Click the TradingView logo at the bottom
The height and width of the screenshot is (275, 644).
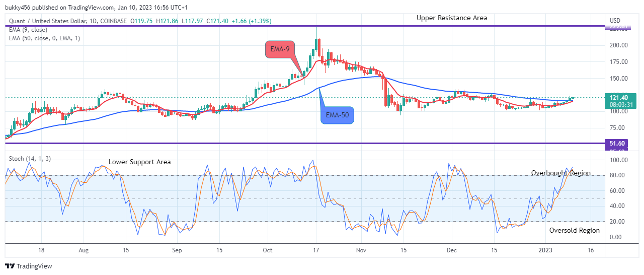pyautogui.click(x=29, y=266)
